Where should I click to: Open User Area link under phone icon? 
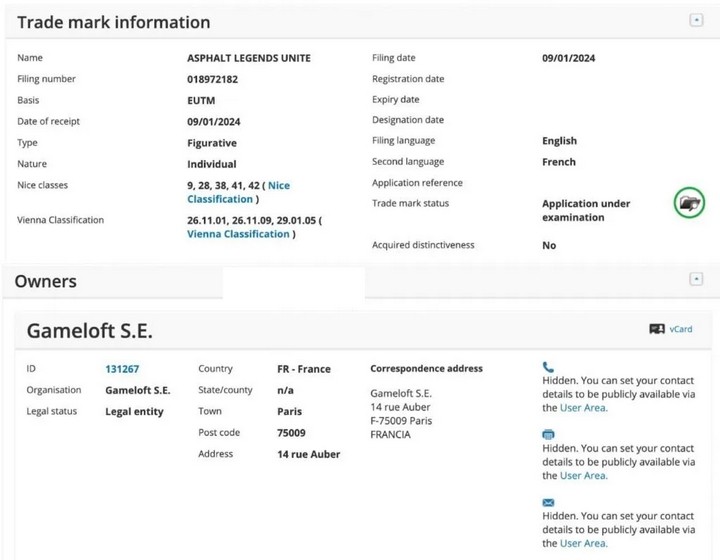click(x=583, y=408)
